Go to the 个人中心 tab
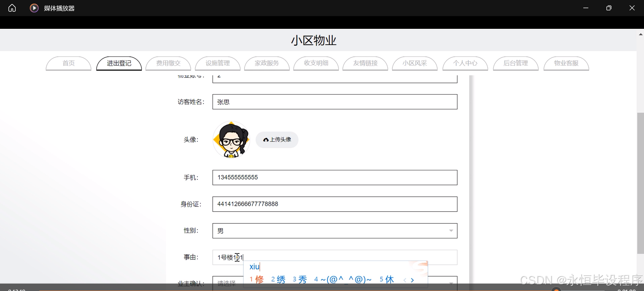The height and width of the screenshot is (291, 644). click(x=465, y=63)
